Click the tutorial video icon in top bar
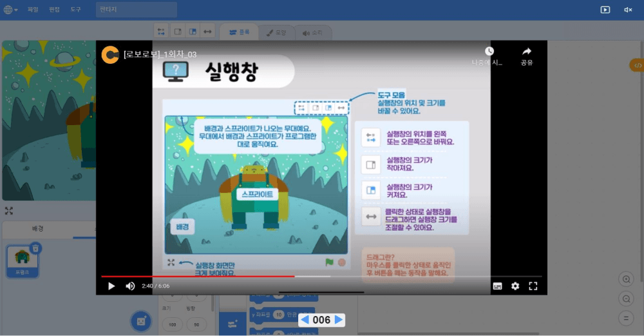This screenshot has width=644, height=336. pyautogui.click(x=605, y=10)
